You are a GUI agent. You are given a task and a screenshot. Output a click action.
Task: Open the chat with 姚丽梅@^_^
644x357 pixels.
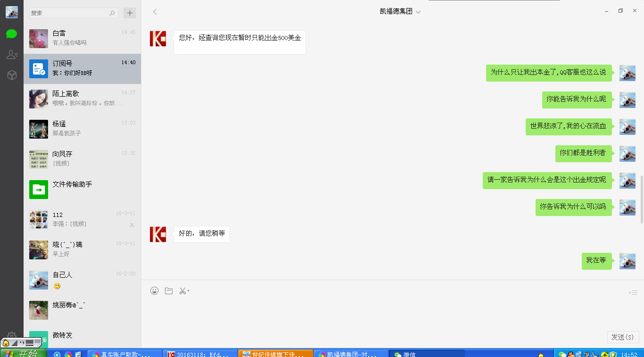click(82, 310)
